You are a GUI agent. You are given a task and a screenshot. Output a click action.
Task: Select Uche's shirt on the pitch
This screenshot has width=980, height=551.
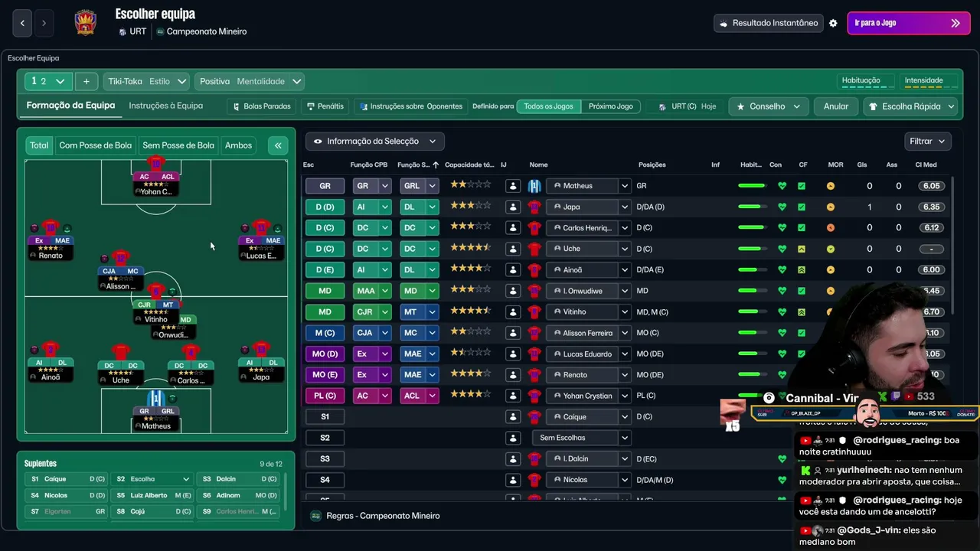[121, 352]
